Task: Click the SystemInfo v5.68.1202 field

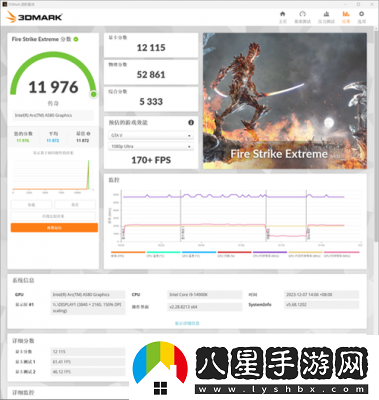Action: [x=322, y=305]
